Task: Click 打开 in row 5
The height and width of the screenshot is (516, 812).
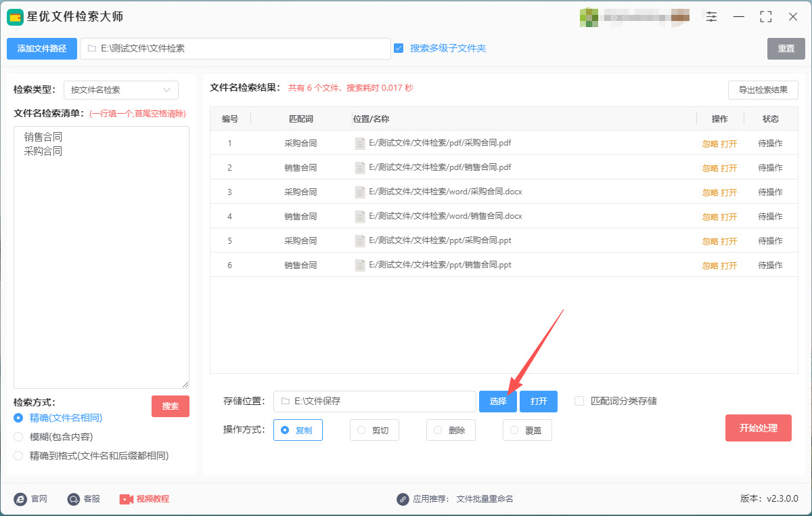Action: [729, 241]
